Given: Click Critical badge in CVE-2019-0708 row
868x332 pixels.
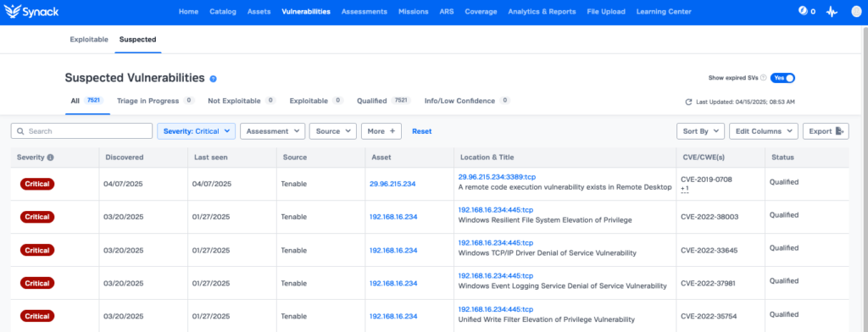Looking at the screenshot, I should [37, 185].
